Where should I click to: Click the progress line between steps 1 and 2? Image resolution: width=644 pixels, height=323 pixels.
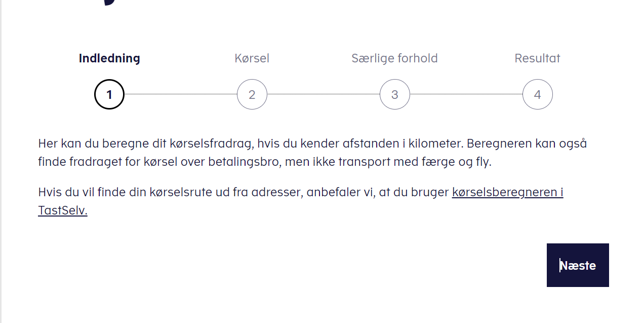(180, 94)
